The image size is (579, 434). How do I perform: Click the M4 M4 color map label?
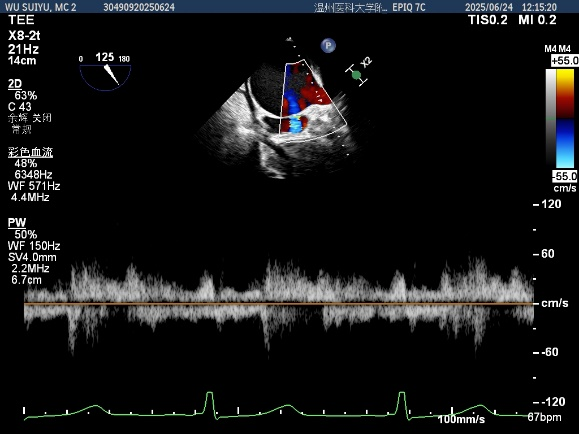558,49
